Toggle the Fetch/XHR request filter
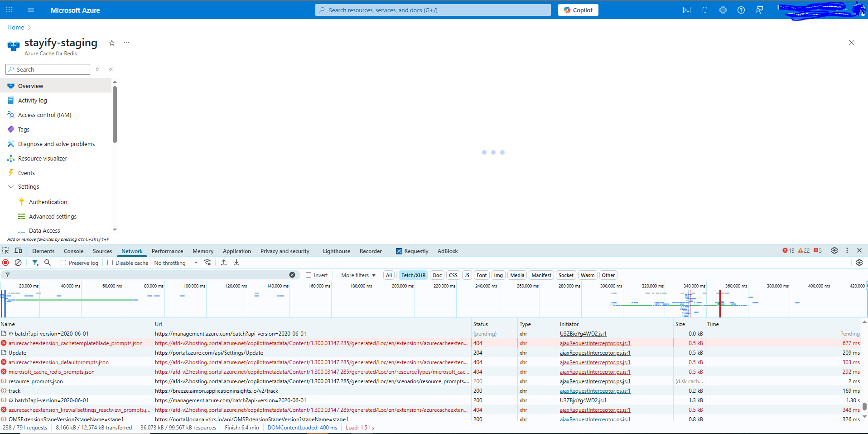 point(413,275)
